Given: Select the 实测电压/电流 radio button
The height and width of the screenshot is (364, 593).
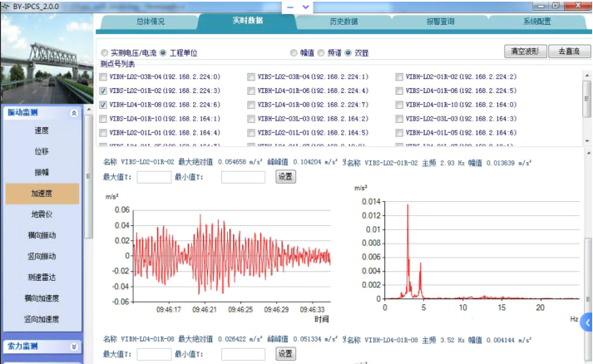Looking at the screenshot, I should pyautogui.click(x=105, y=52).
